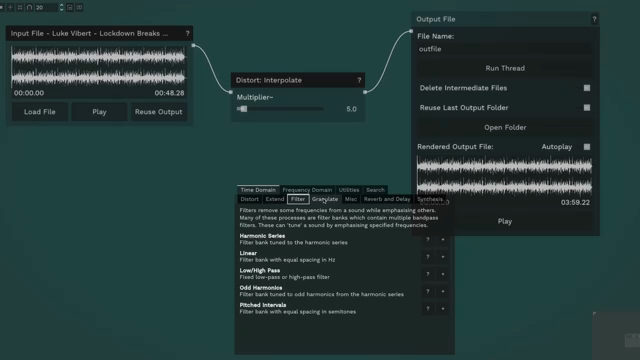Click the Run Thread button

point(505,68)
